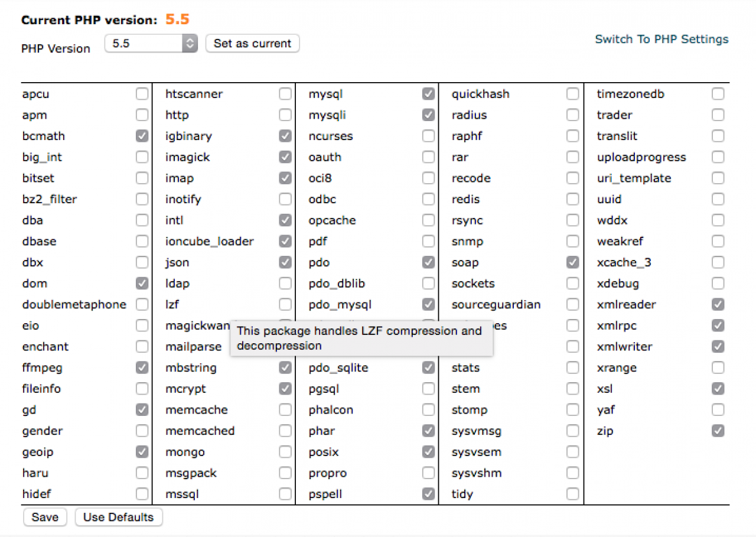Uncheck the pspell extension
The image size is (756, 537).
[429, 494]
